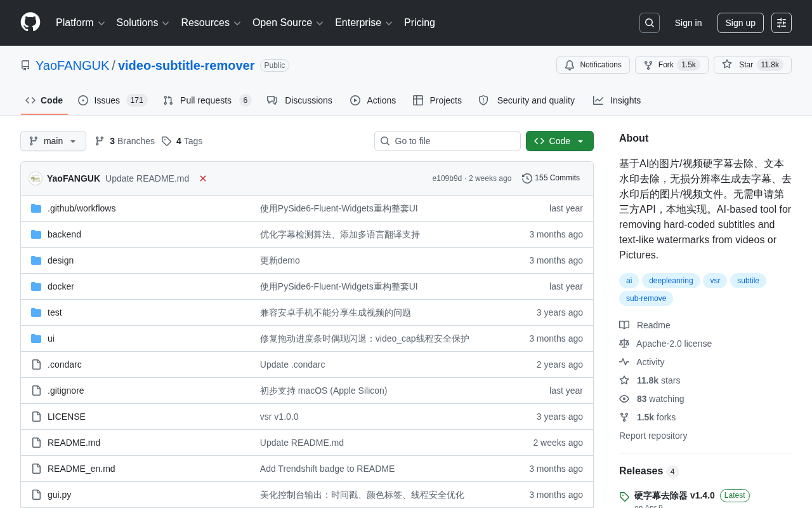Viewport: 812px width, 508px height.
Task: Click the Sign up button
Action: (740, 23)
